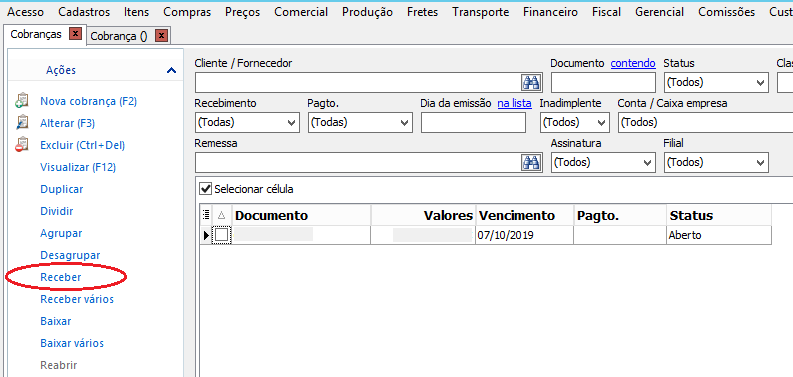The height and width of the screenshot is (377, 793).
Task: Collapse the Ações panel chevron
Action: (171, 70)
